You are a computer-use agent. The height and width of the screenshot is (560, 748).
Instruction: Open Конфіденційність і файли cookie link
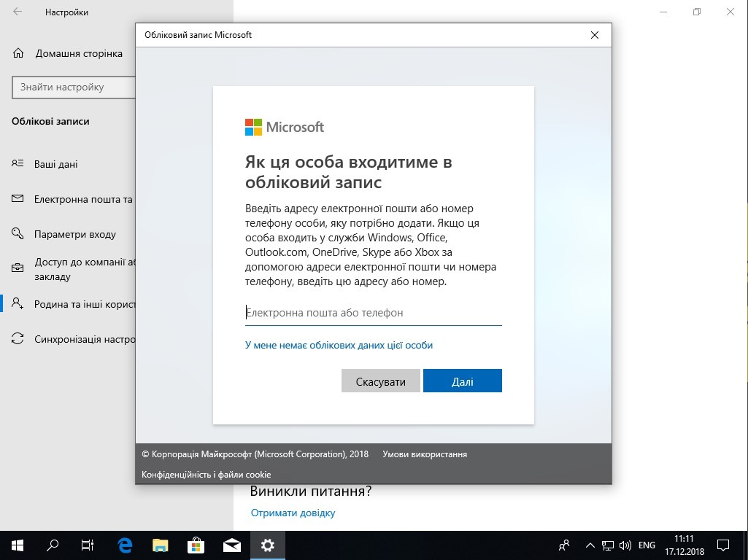tap(206, 475)
